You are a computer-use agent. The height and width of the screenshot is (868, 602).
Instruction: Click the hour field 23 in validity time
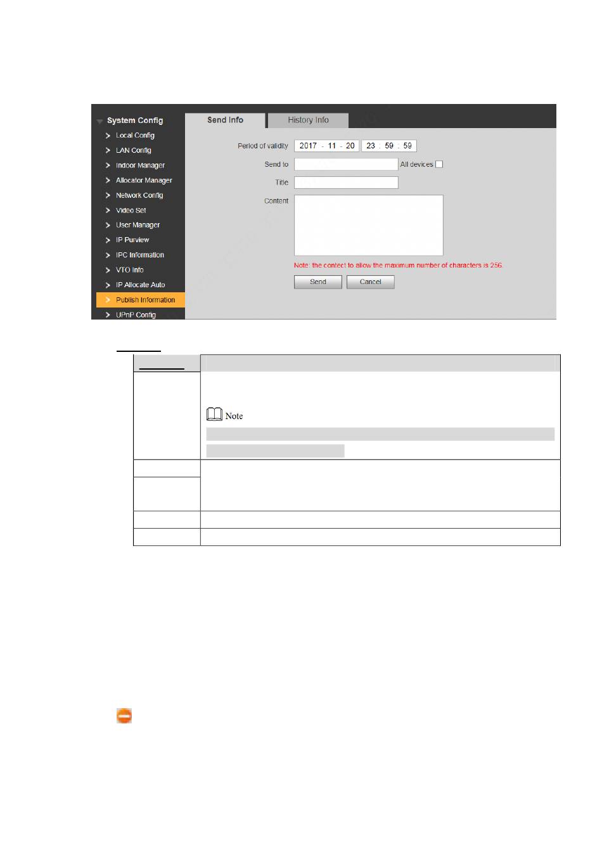(x=371, y=146)
